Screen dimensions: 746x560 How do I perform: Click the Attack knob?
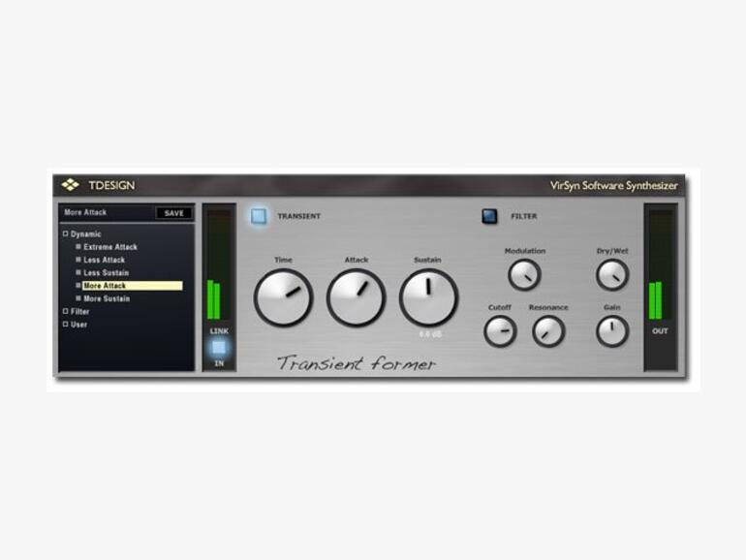[357, 297]
